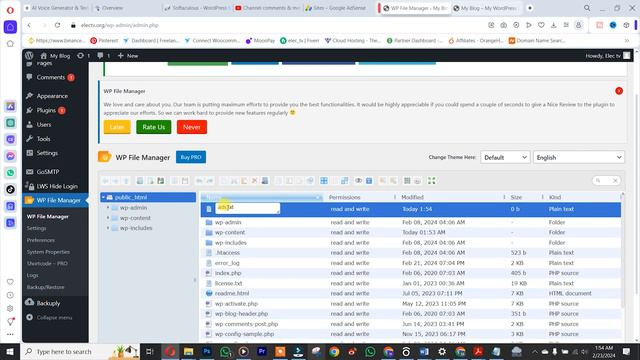
Task: Collapse the public_html tree node arrow
Action: coord(104,197)
